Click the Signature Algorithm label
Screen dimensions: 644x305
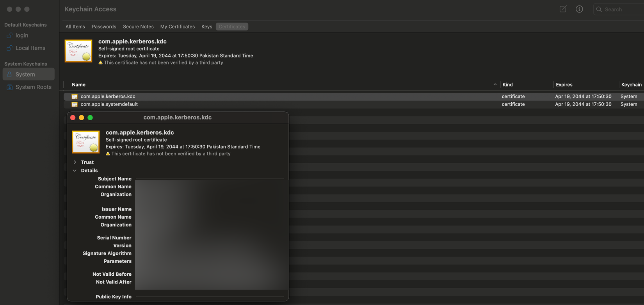[107, 253]
